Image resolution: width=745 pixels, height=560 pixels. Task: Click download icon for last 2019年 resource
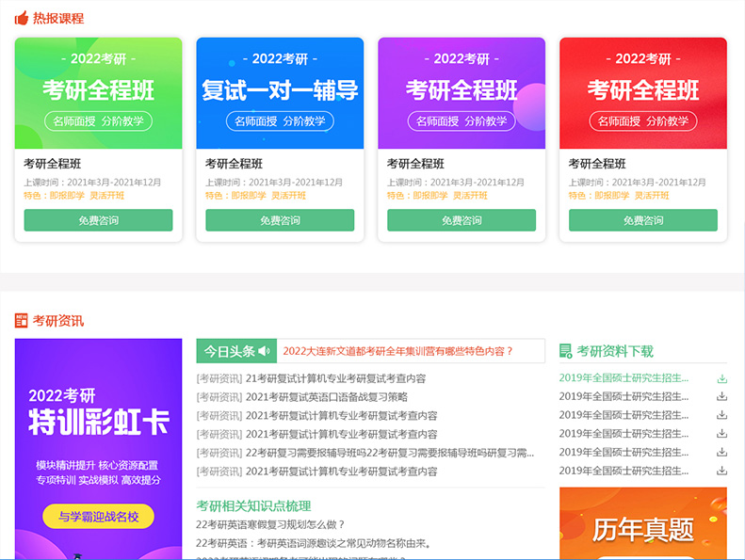tap(721, 471)
